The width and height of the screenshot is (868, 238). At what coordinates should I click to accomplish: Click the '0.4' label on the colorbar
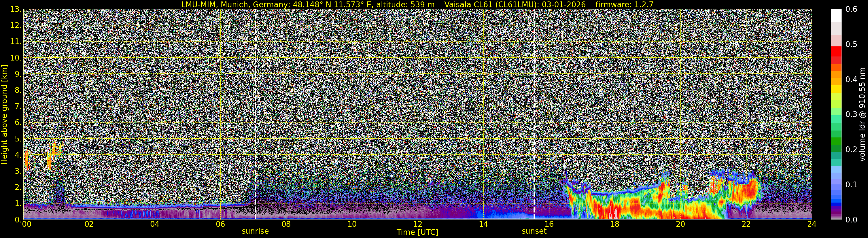coord(852,80)
